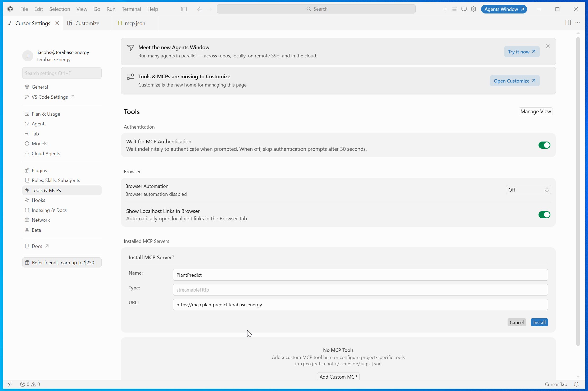588x391 pixels.
Task: Open the Run menu
Action: point(111,9)
